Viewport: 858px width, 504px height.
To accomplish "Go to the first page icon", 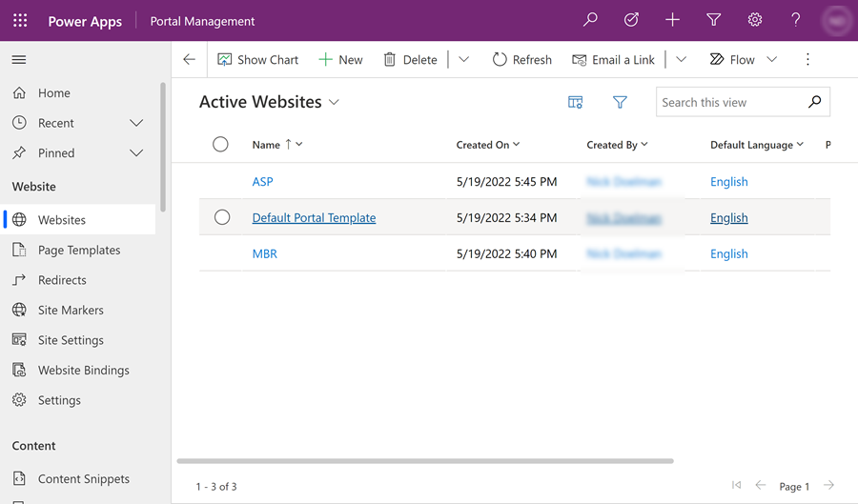I will tap(737, 485).
